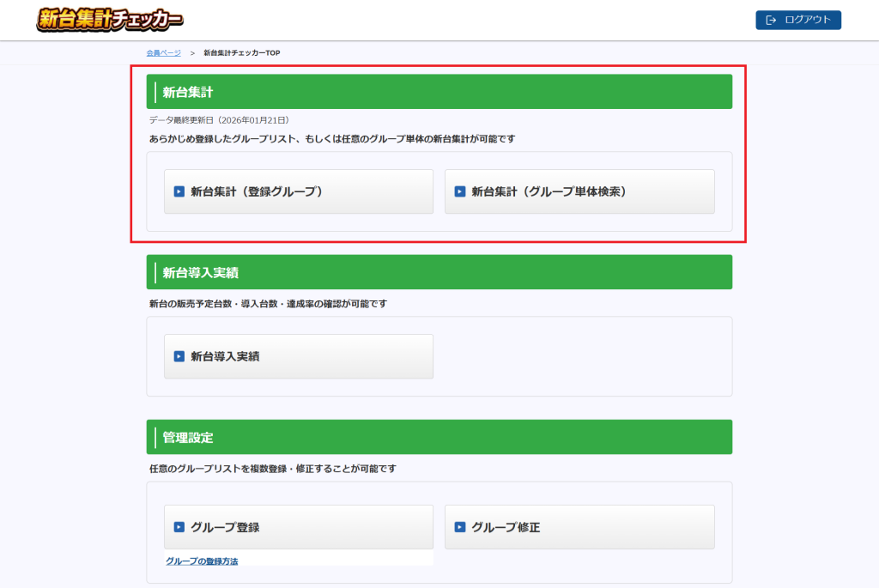Click the green 新台導入実績 section header
This screenshot has height=588, width=879.
[439, 273]
